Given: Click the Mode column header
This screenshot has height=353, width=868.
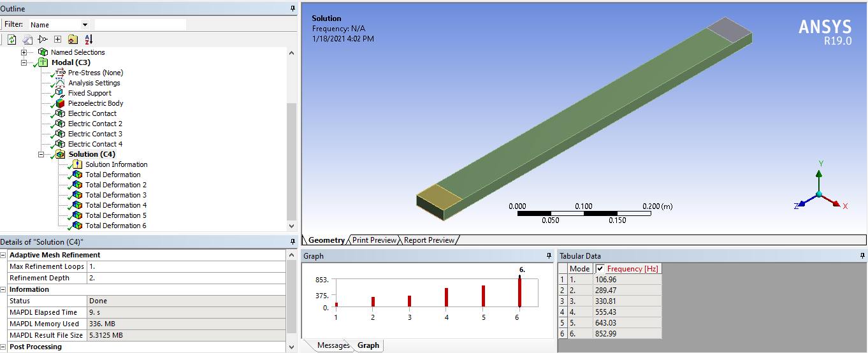Looking at the screenshot, I should tap(580, 269).
